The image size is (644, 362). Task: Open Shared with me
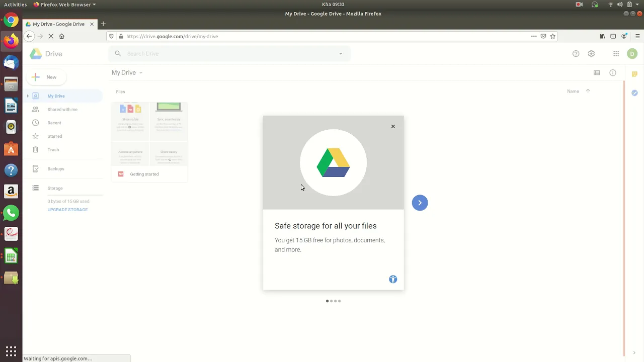click(x=62, y=109)
